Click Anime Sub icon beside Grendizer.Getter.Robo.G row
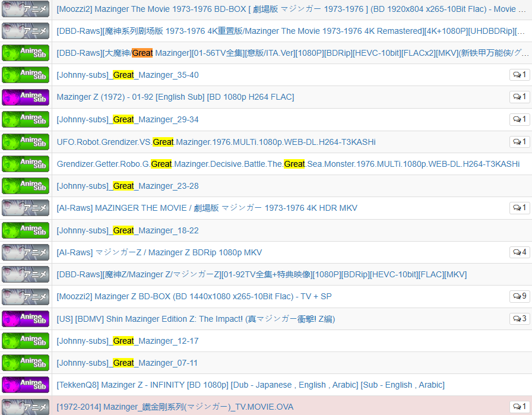This screenshot has height=415, width=532. tap(26, 164)
